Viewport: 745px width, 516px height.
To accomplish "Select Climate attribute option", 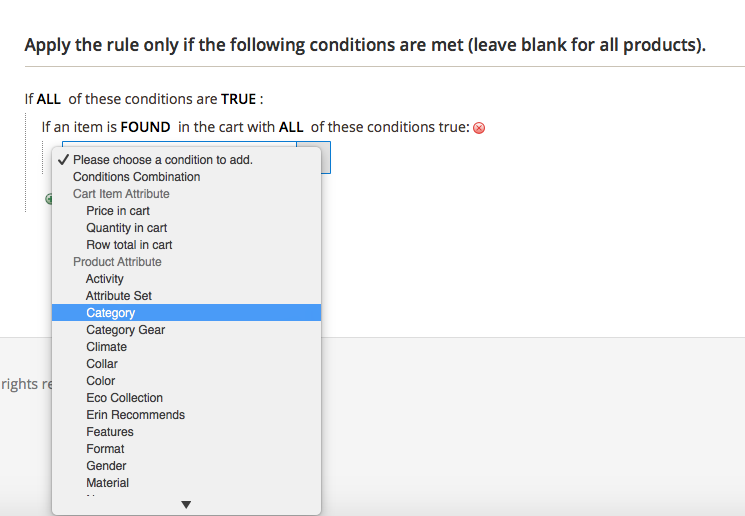I will [106, 347].
